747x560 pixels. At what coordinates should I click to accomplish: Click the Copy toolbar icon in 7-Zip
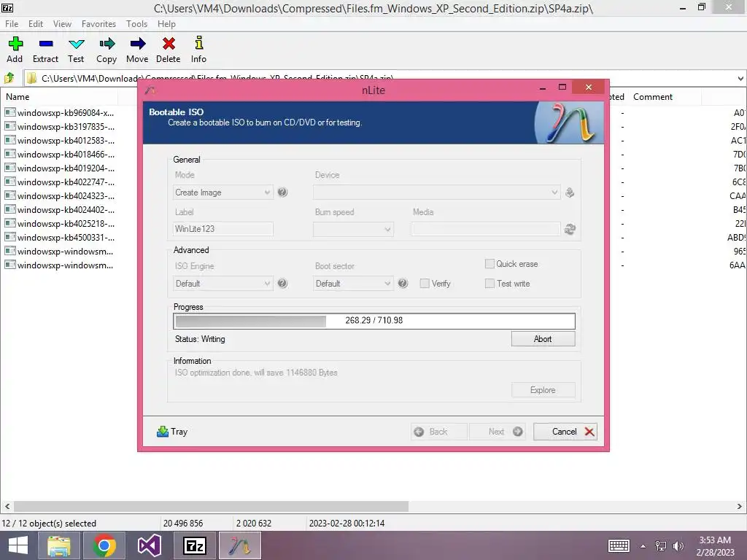(x=107, y=44)
